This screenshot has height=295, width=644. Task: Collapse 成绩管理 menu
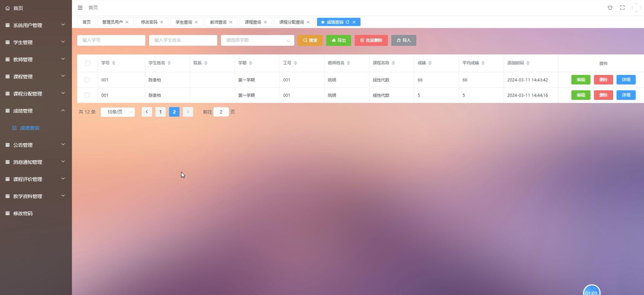(36, 111)
